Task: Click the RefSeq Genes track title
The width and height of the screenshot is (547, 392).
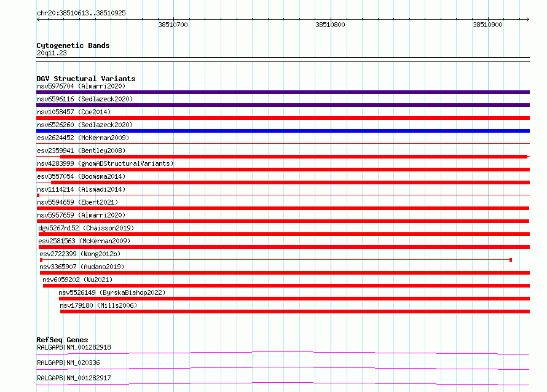Action: [62, 340]
